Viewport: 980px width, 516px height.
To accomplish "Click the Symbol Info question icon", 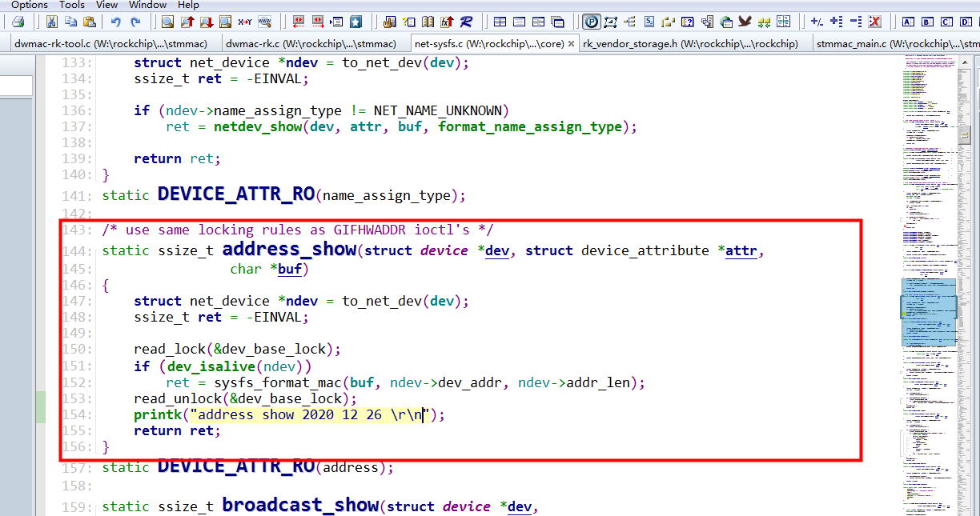I will point(408,22).
